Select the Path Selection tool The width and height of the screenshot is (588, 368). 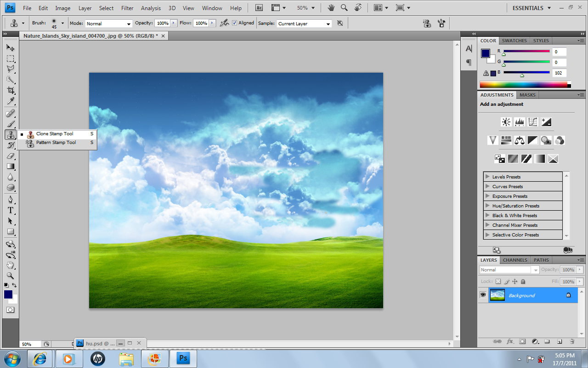tap(10, 221)
